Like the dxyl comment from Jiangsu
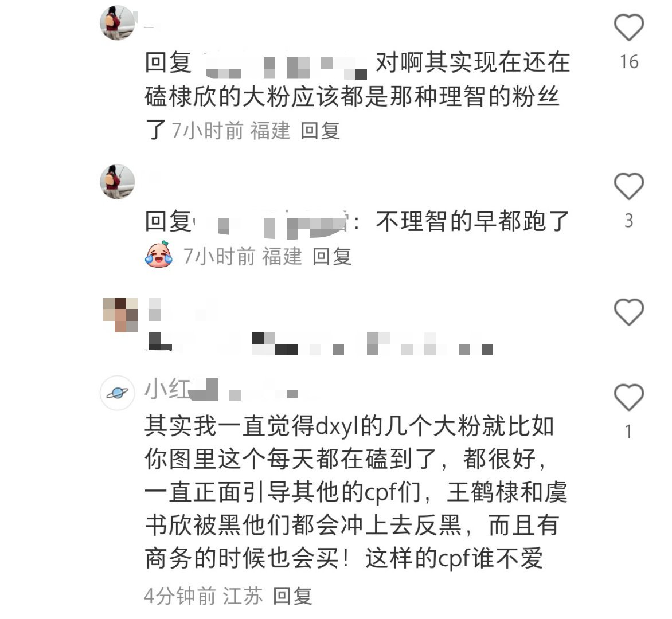Screen dimensions: 672x619 629,397
